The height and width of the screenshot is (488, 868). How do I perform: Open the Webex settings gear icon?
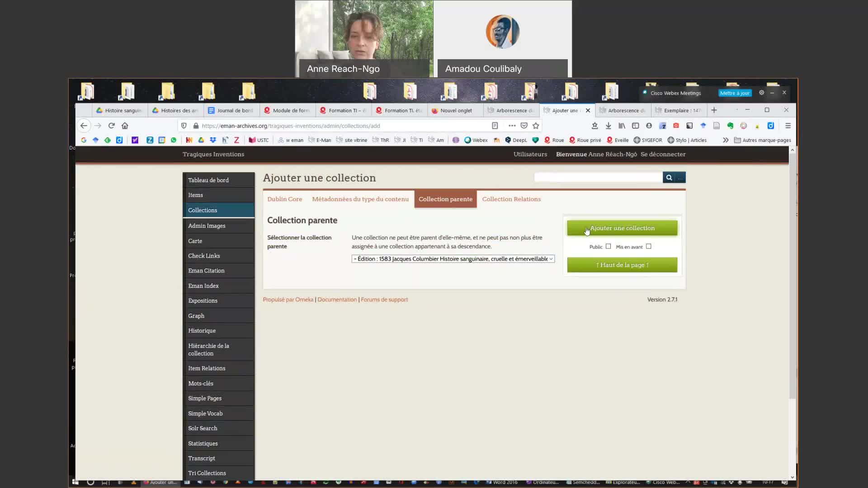761,93
